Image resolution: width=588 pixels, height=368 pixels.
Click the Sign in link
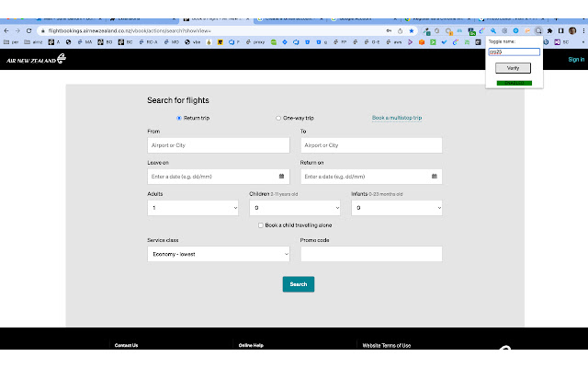point(576,59)
